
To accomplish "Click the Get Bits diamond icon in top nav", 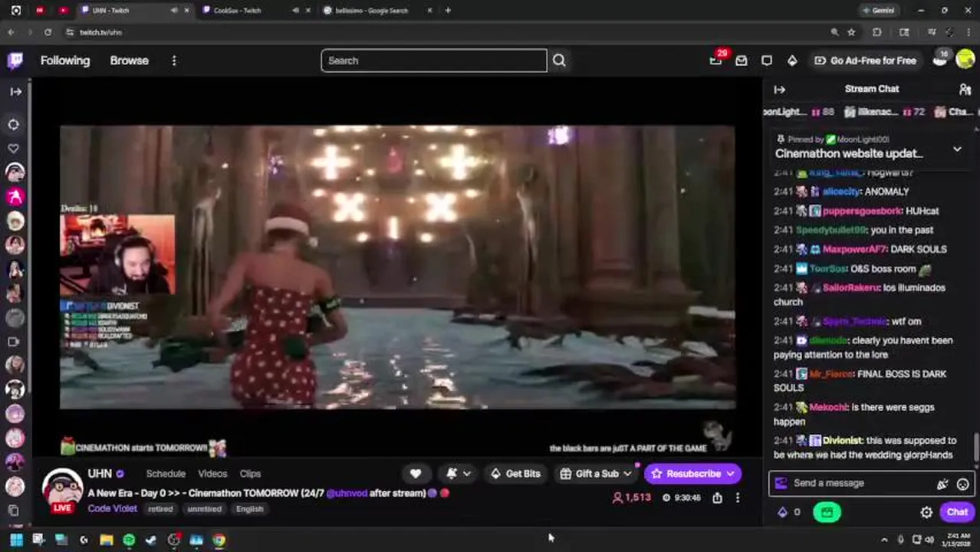I will click(x=792, y=61).
